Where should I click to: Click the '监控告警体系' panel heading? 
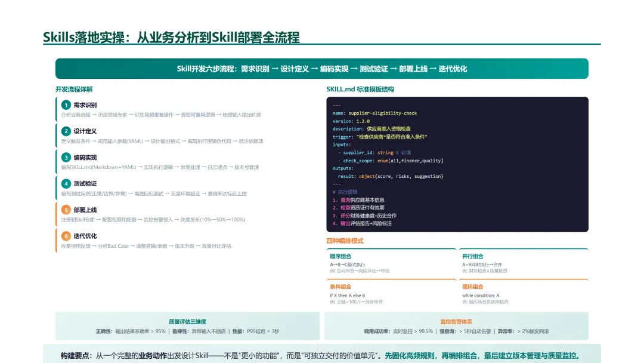click(456, 322)
